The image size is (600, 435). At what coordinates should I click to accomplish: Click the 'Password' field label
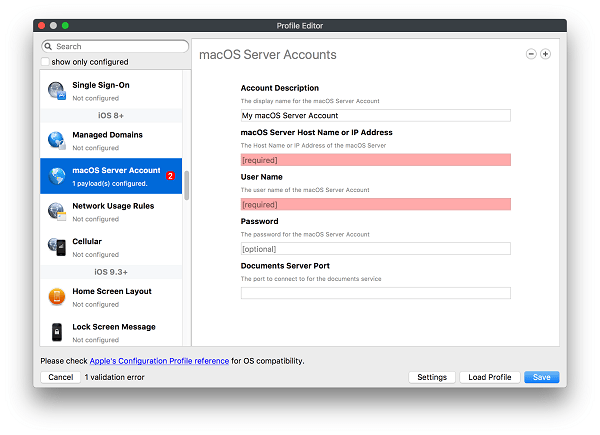coord(259,221)
